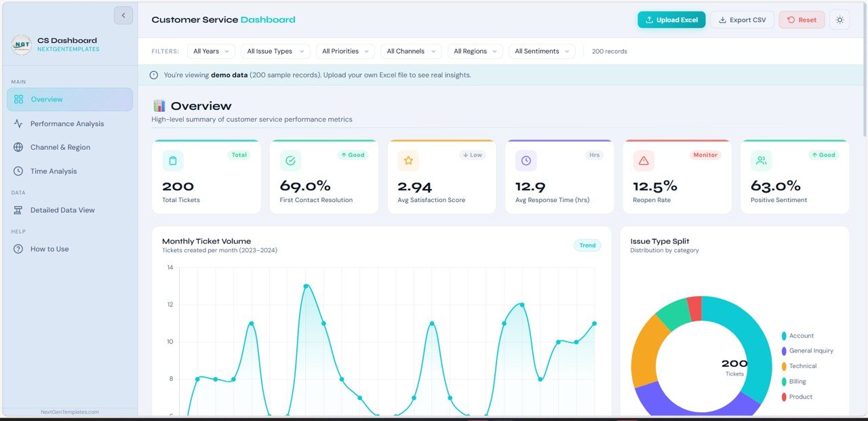Export data using Export CSV

pos(742,20)
